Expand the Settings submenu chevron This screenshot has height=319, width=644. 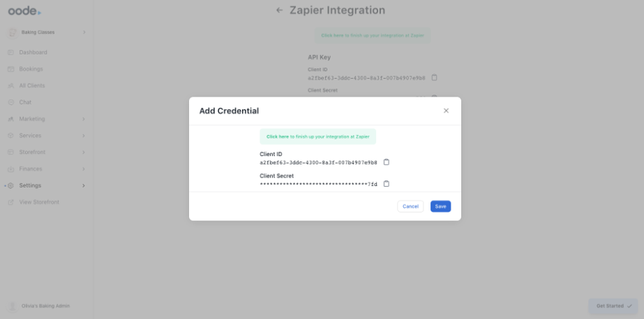click(x=84, y=185)
